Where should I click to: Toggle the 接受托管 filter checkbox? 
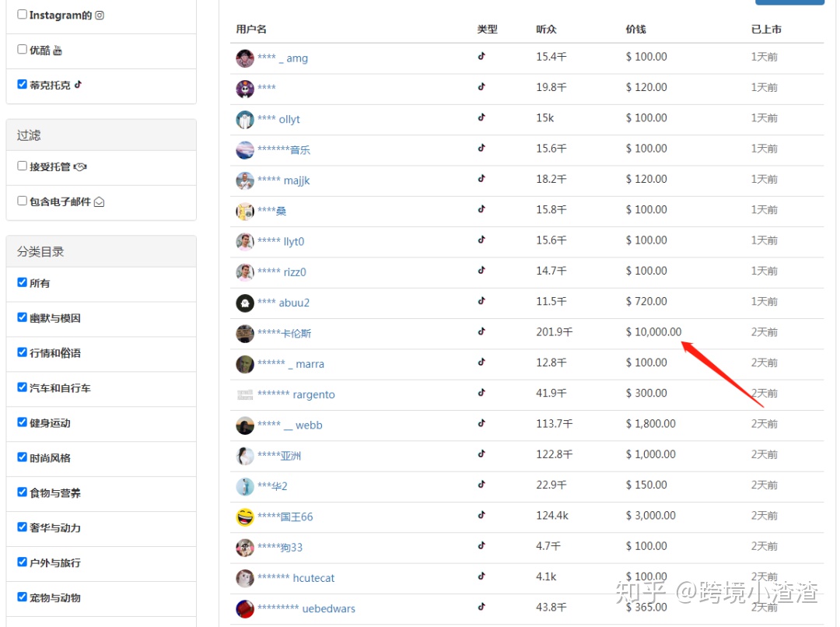click(22, 166)
